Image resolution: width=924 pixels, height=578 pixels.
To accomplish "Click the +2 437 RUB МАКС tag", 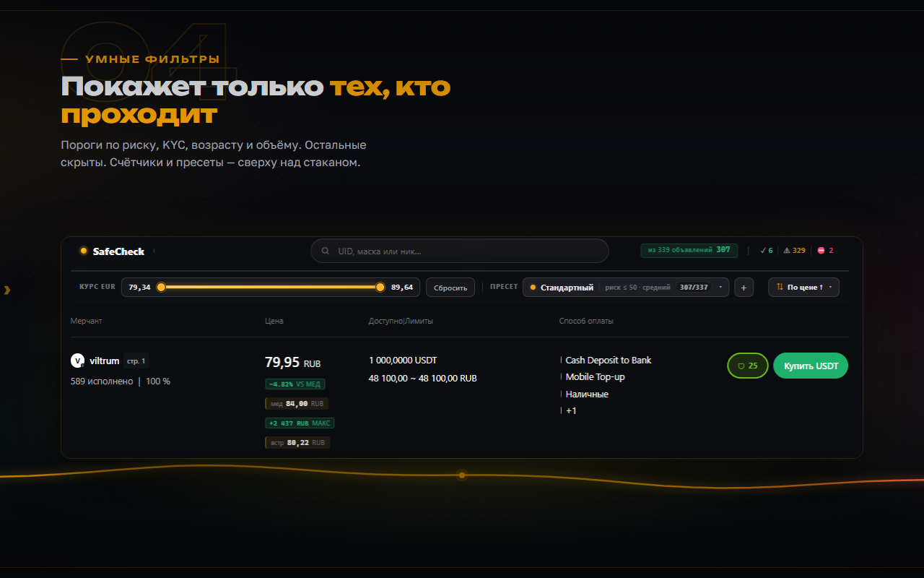I will coord(300,423).
